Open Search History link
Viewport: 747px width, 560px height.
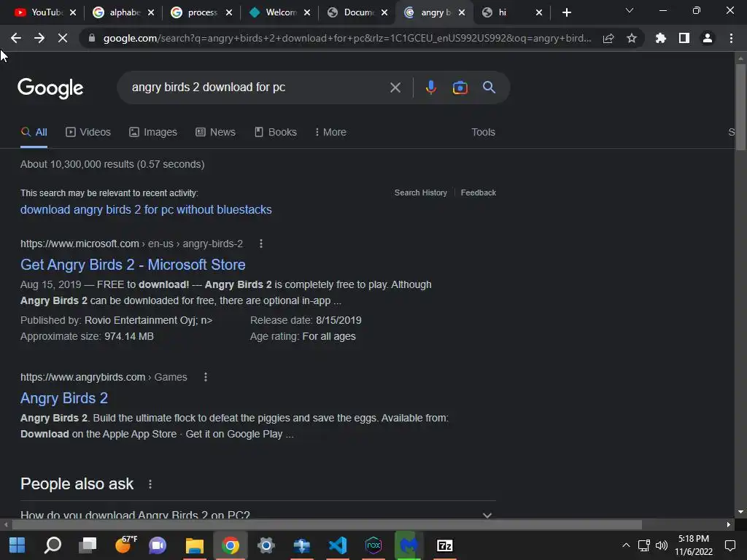421,192
